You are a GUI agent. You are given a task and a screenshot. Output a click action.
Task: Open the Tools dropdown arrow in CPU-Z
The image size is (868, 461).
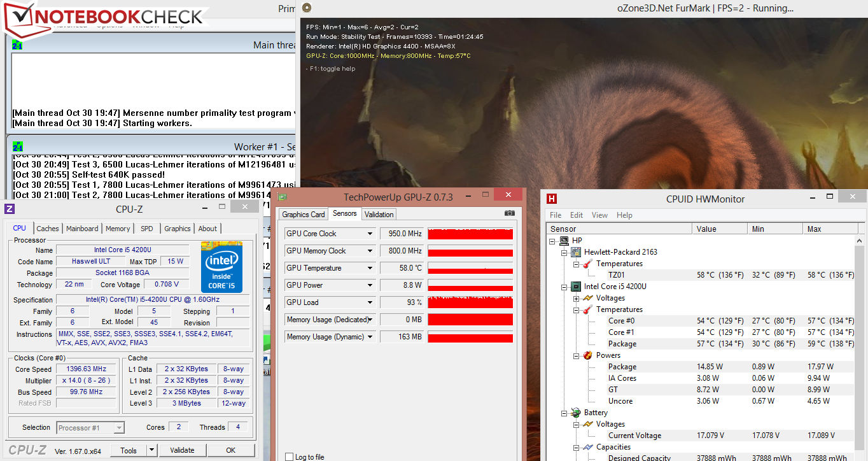coord(151,450)
